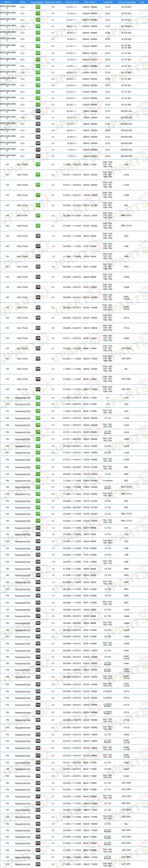Select diesel ON icon in OM 642.858 row

click(38, 156)
